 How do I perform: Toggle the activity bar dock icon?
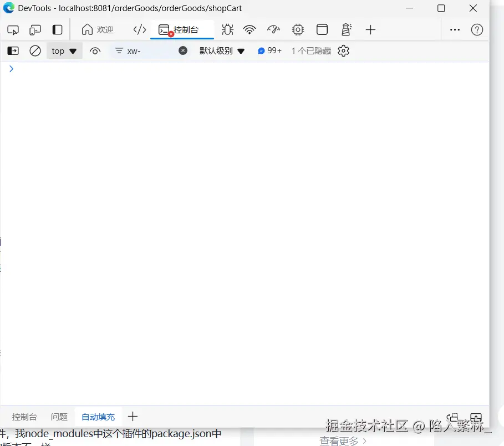click(57, 30)
